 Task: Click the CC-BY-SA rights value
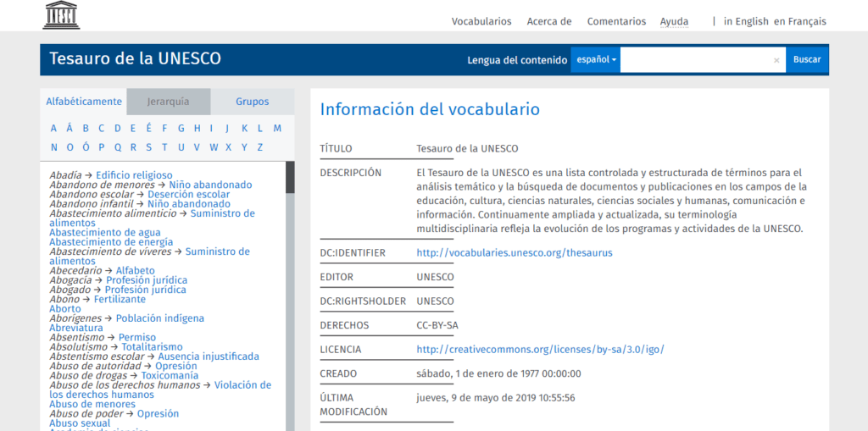tap(437, 325)
